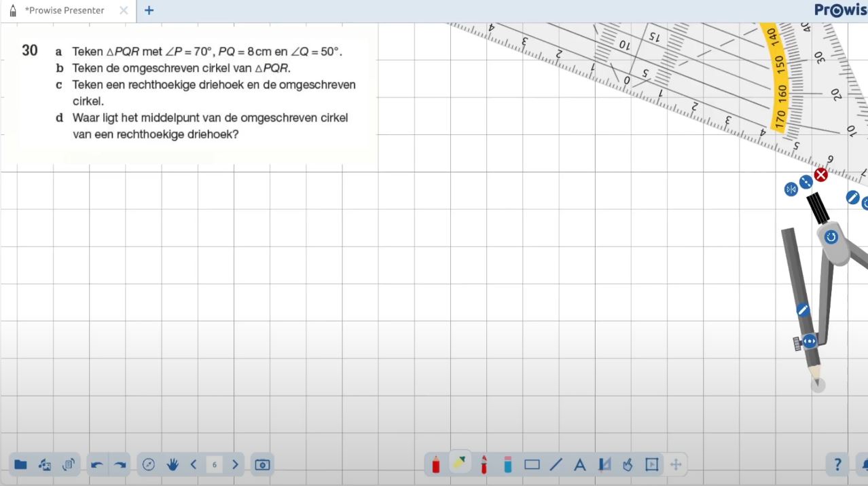The image size is (868, 486).
Task: Go to the next page
Action: pos(235,465)
